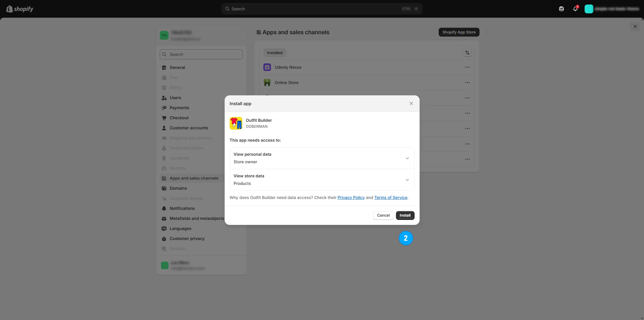Open the Notifications settings page
The height and width of the screenshot is (320, 644).
[x=182, y=208]
